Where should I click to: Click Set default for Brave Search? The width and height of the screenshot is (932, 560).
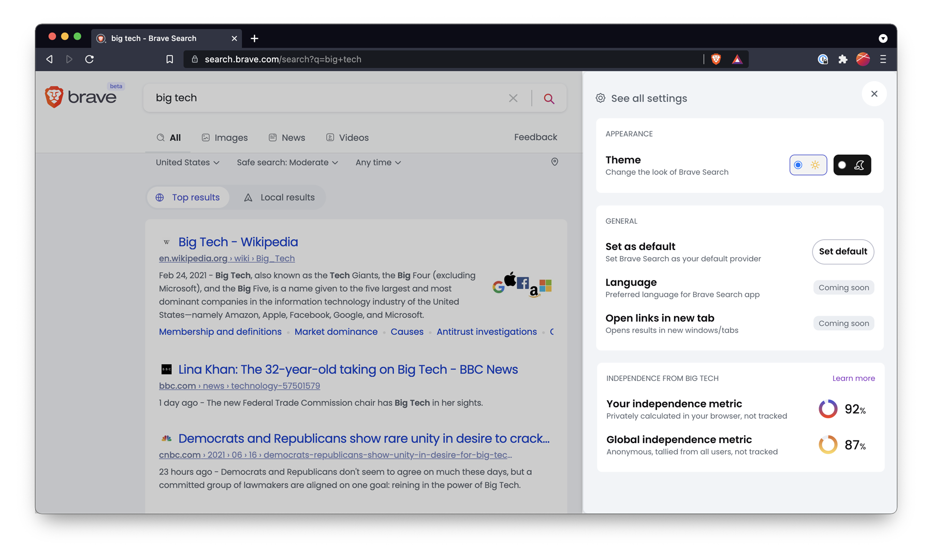click(x=843, y=252)
